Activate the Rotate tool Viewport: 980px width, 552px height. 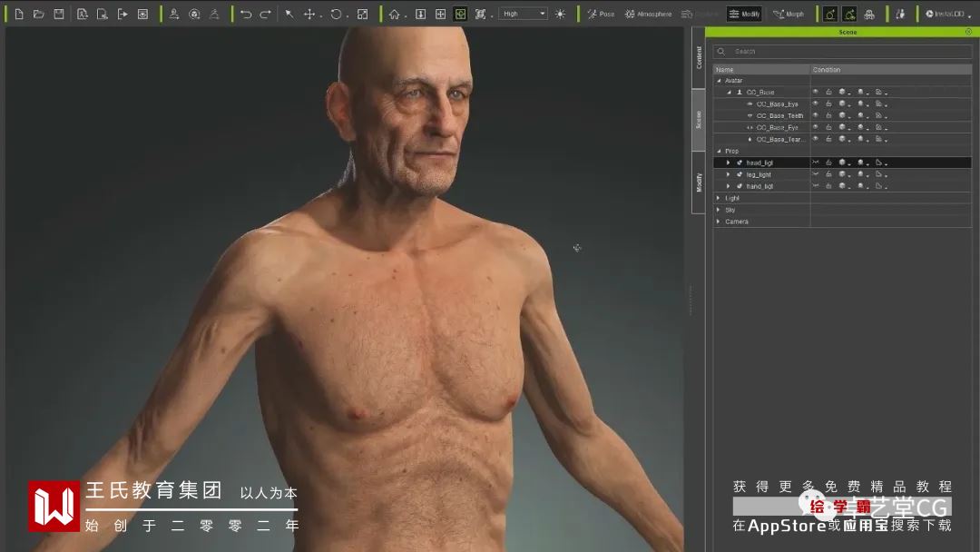337,14
